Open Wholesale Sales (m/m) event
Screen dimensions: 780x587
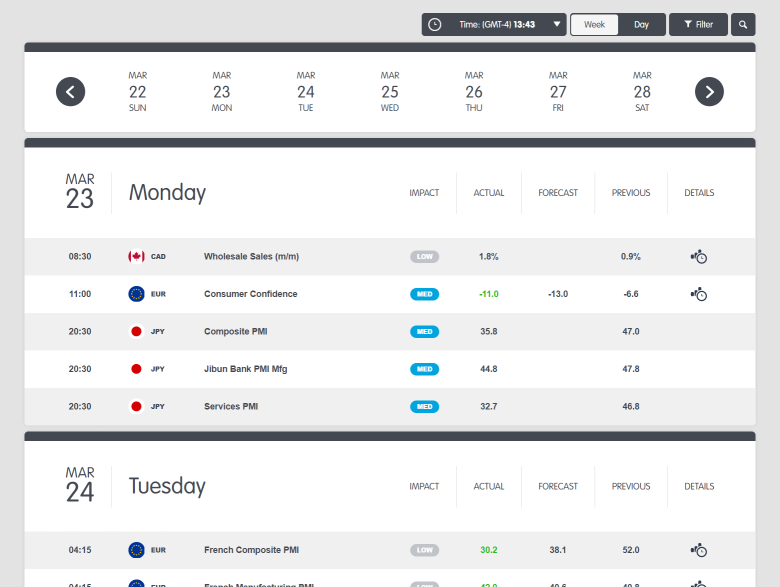pyautogui.click(x=251, y=257)
